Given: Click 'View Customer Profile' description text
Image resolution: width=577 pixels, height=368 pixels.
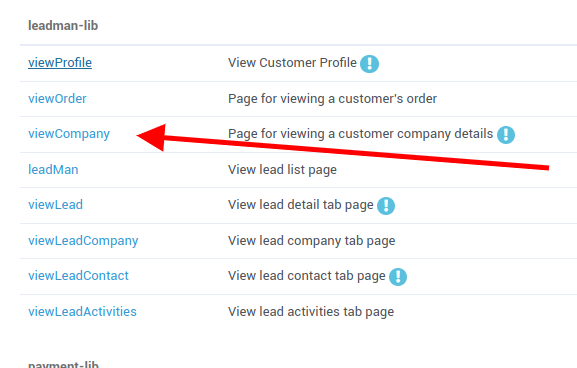Looking at the screenshot, I should click(x=292, y=63).
